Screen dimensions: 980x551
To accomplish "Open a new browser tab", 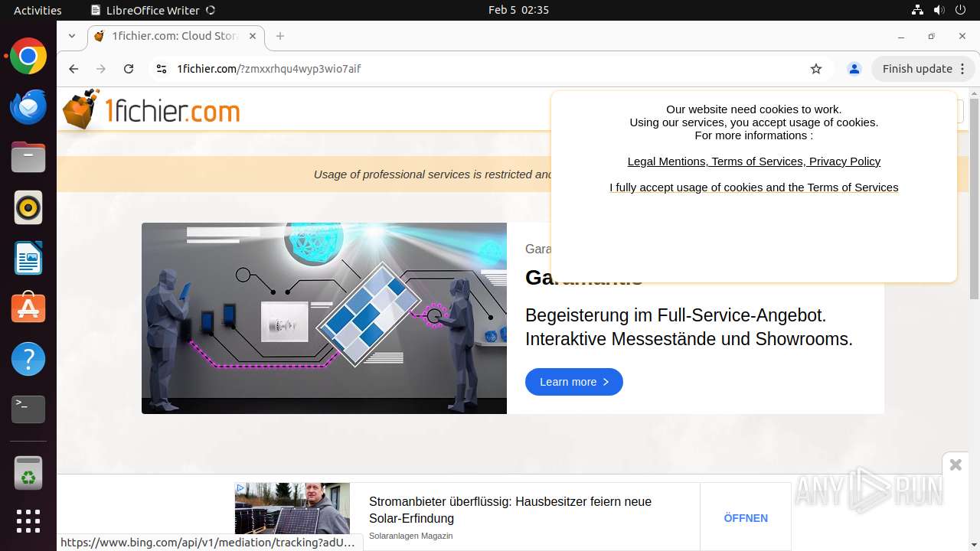I will 280,36.
